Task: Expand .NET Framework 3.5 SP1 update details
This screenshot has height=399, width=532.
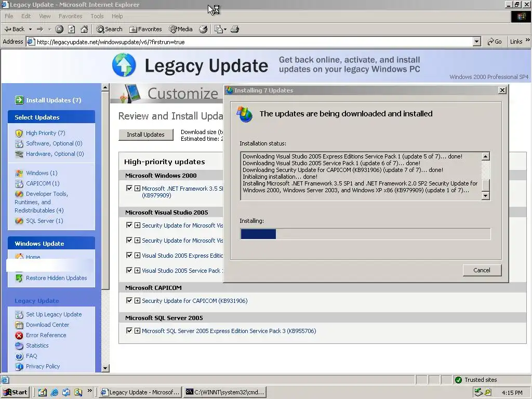Action: (x=137, y=188)
